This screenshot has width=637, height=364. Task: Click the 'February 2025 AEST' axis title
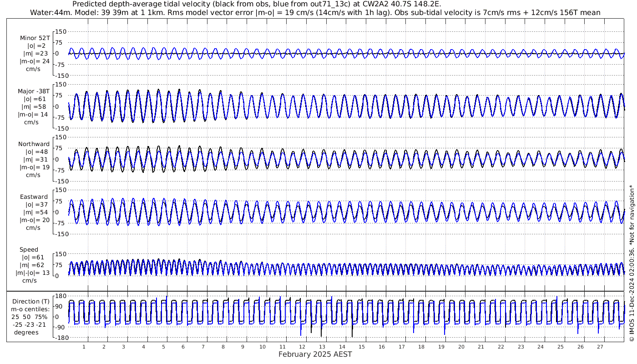pyautogui.click(x=315, y=354)
